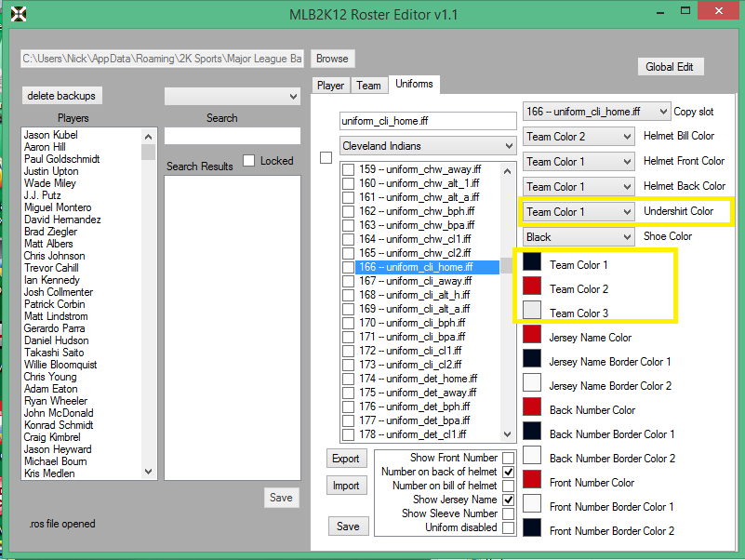Change Front Number Border Color 2 swatch
Image resolution: width=745 pixels, height=560 pixels.
[x=532, y=527]
